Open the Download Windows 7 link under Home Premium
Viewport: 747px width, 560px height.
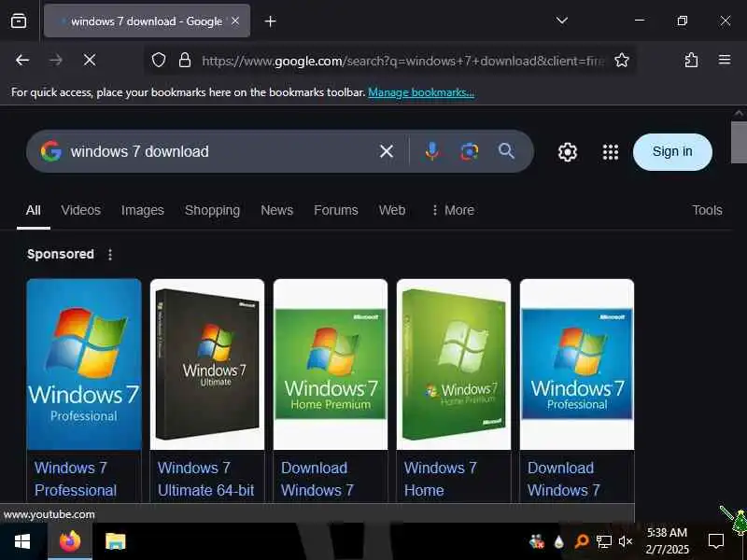coord(317,479)
